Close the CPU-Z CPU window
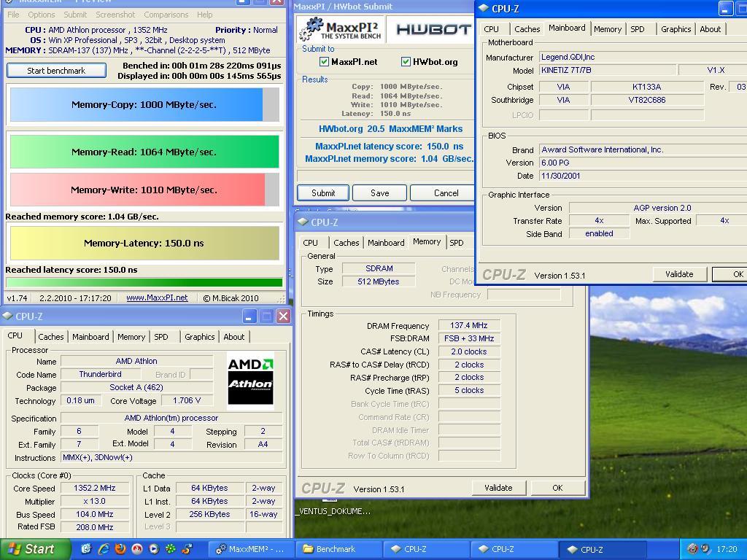Viewport: 747px width, 560px height. [x=283, y=316]
